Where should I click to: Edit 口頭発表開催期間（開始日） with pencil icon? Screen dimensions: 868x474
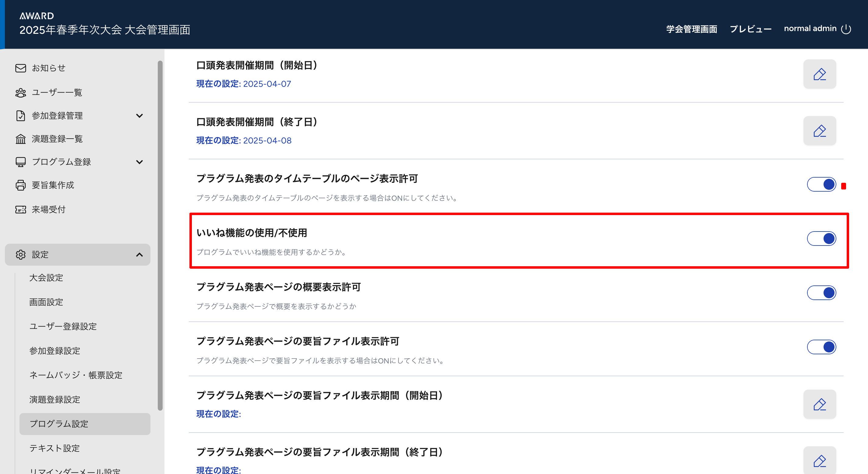(x=820, y=74)
